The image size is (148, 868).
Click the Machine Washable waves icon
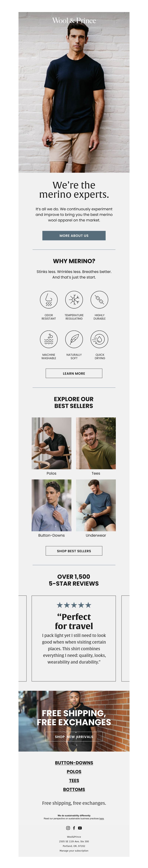pyautogui.click(x=48, y=339)
